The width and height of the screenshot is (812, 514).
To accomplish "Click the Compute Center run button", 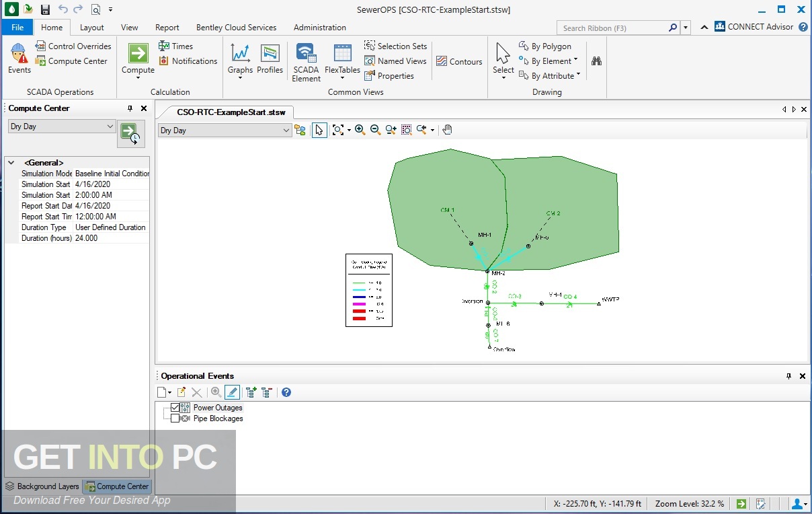I will (x=131, y=134).
